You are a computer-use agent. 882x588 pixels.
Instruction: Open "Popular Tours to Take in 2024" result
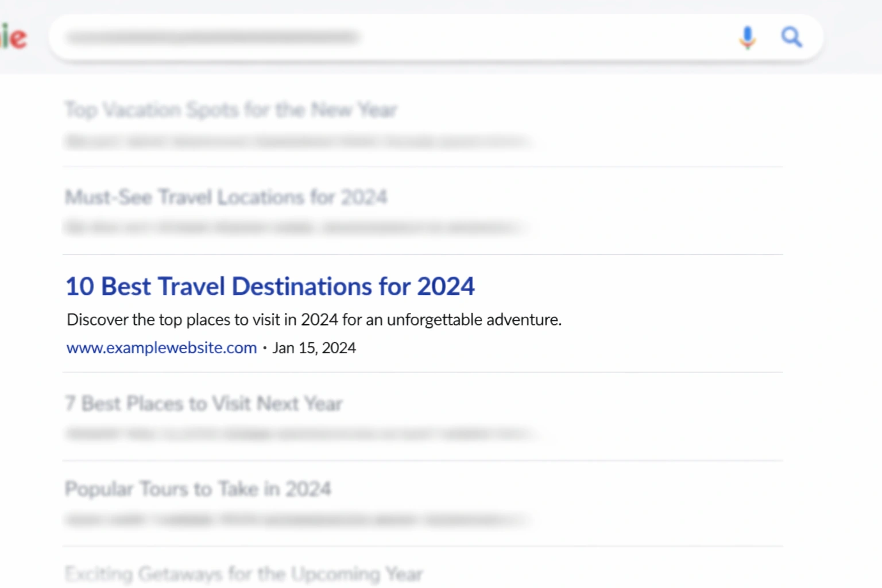click(x=198, y=489)
